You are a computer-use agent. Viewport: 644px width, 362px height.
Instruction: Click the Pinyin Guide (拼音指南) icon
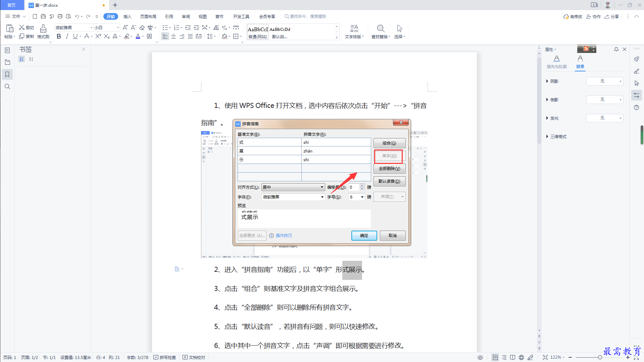click(150, 27)
